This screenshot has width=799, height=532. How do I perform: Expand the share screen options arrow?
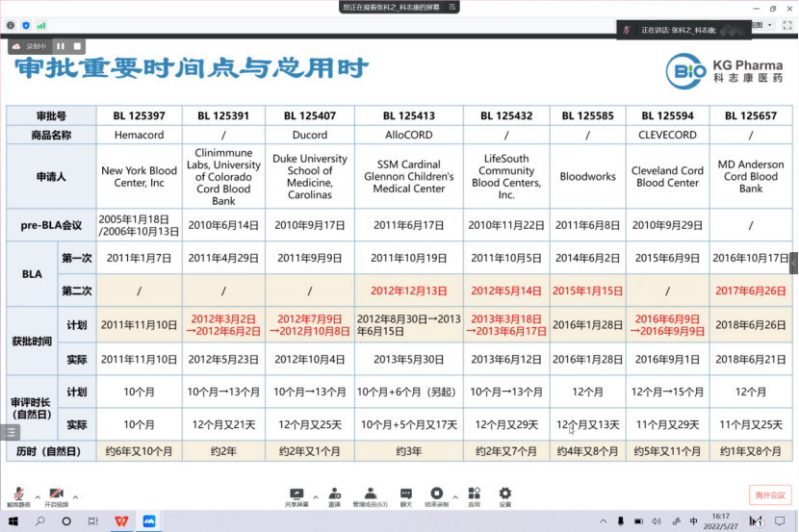click(x=316, y=496)
